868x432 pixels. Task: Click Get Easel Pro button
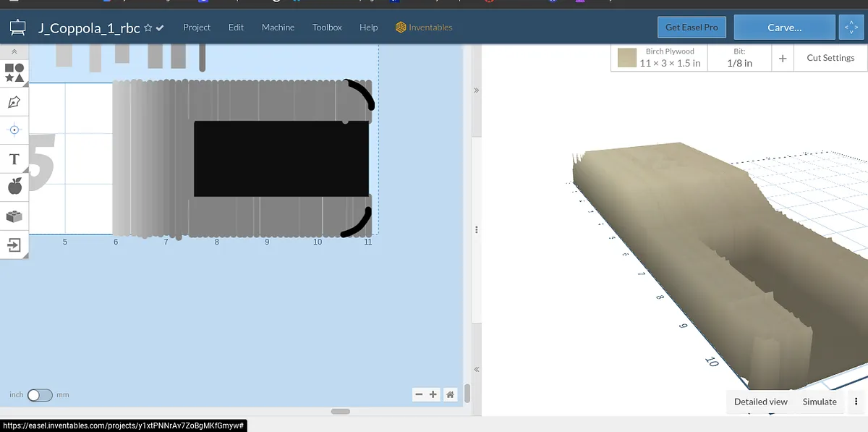pyautogui.click(x=692, y=27)
